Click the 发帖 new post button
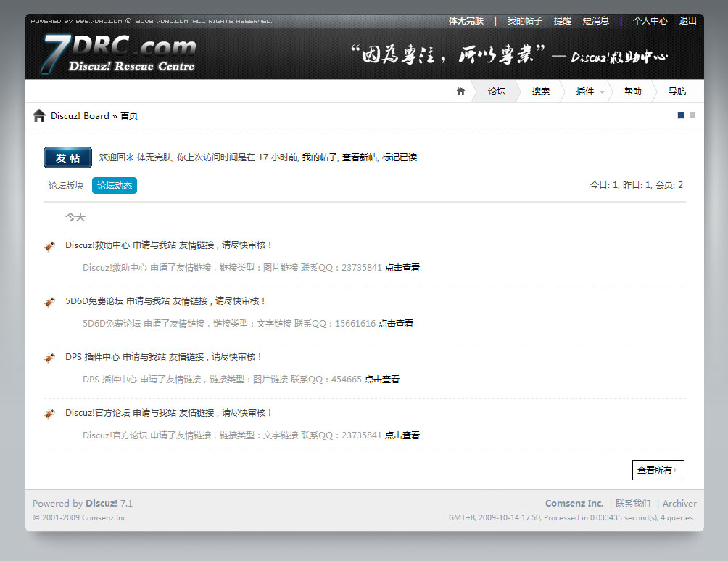Image resolution: width=728 pixels, height=561 pixels. click(x=67, y=157)
